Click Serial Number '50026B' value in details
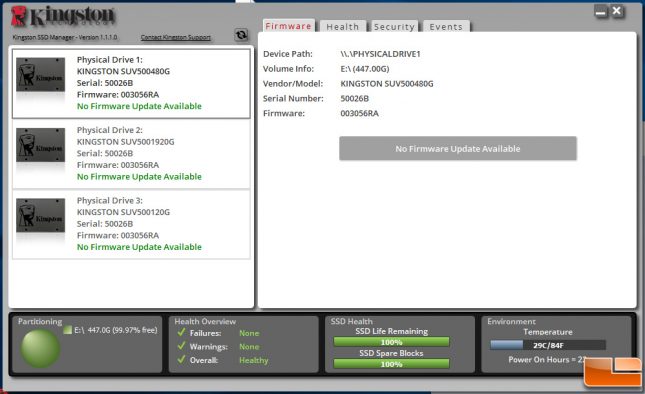This screenshot has height=394, width=645. [x=355, y=98]
